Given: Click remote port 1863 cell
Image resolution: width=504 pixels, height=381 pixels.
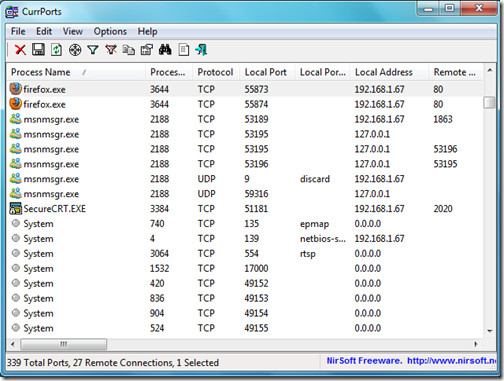Looking at the screenshot, I should (x=443, y=119).
